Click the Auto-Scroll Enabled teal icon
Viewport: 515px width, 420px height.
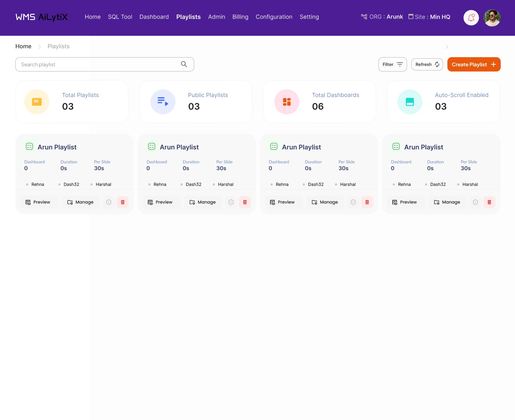tap(409, 102)
